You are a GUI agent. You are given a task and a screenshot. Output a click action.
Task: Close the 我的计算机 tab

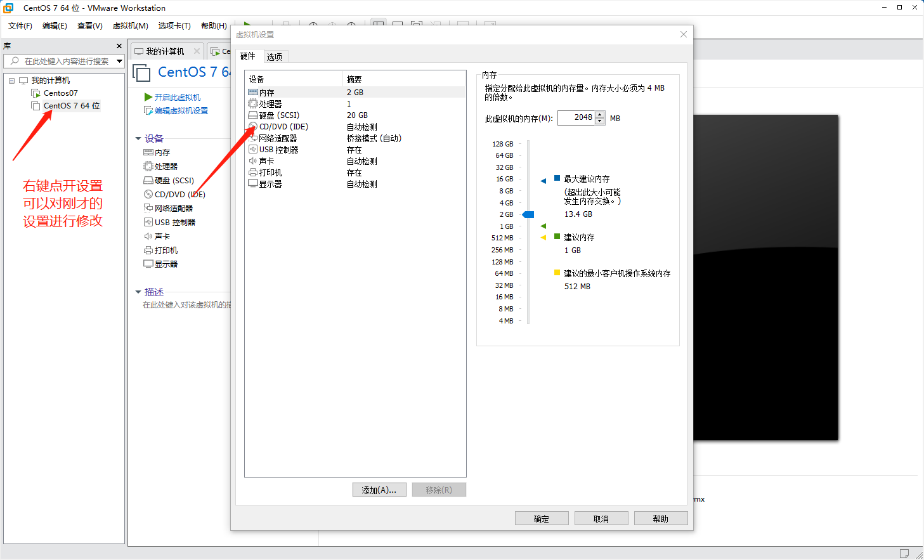[x=197, y=51]
